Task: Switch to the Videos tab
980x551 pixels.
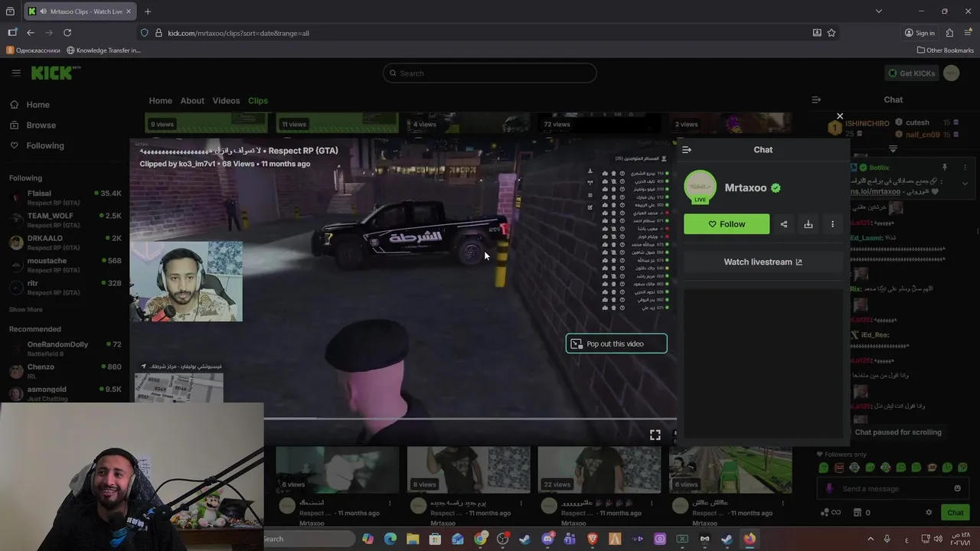Action: pos(226,100)
